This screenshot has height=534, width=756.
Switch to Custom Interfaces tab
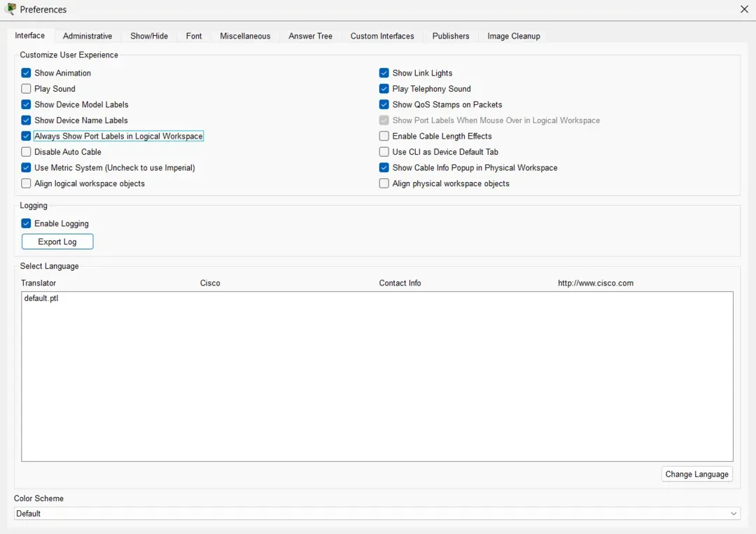point(382,36)
